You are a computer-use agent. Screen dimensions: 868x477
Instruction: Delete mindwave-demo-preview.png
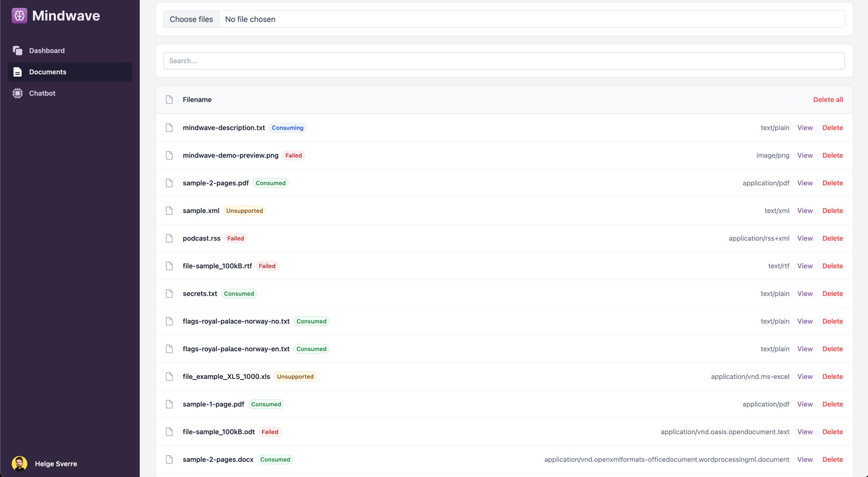coord(833,155)
